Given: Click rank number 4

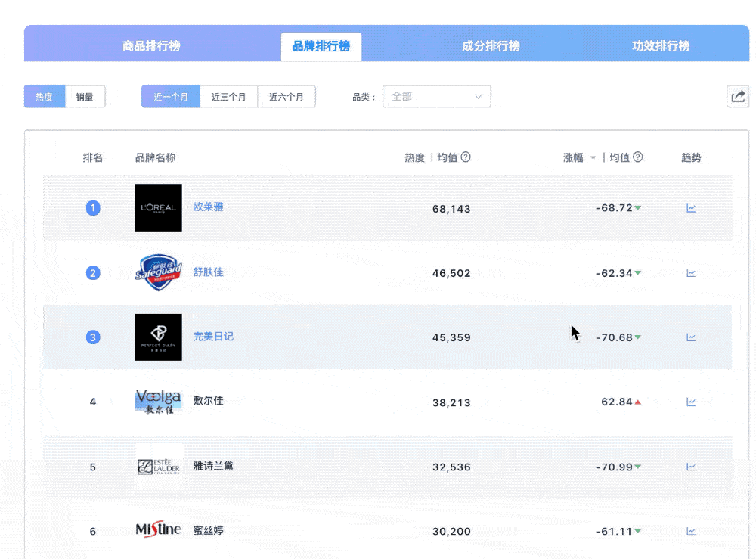Looking at the screenshot, I should pyautogui.click(x=93, y=402).
